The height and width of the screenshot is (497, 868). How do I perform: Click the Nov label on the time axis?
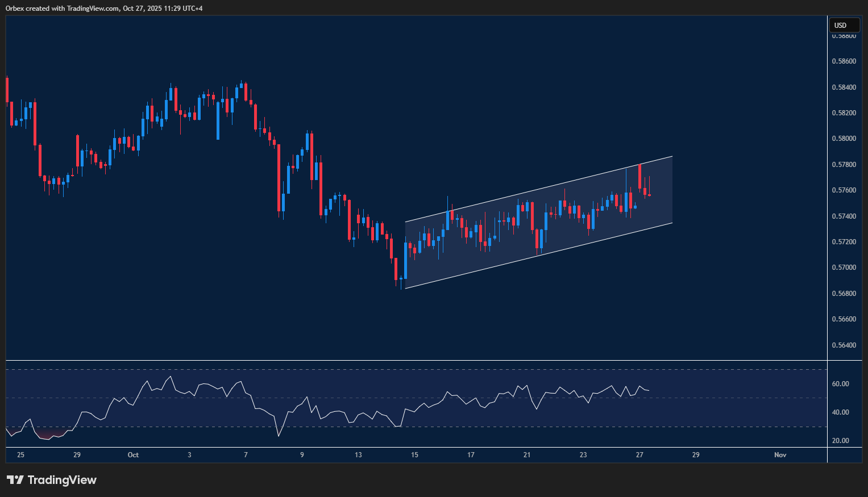coord(780,455)
